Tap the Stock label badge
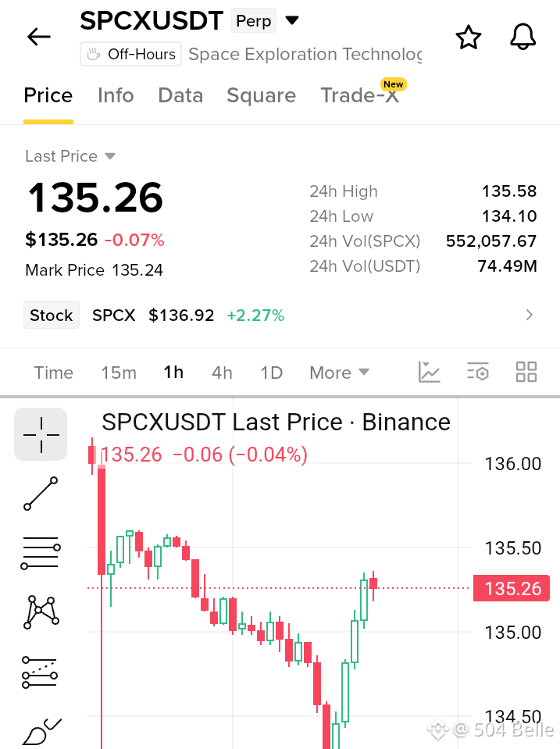Viewport: 560px width, 749px height. [x=52, y=316]
